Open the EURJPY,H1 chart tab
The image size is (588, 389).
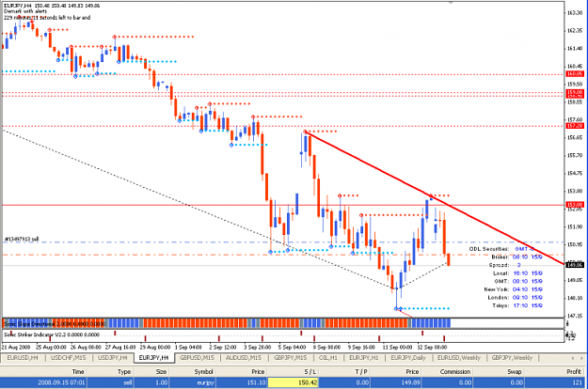click(x=364, y=358)
